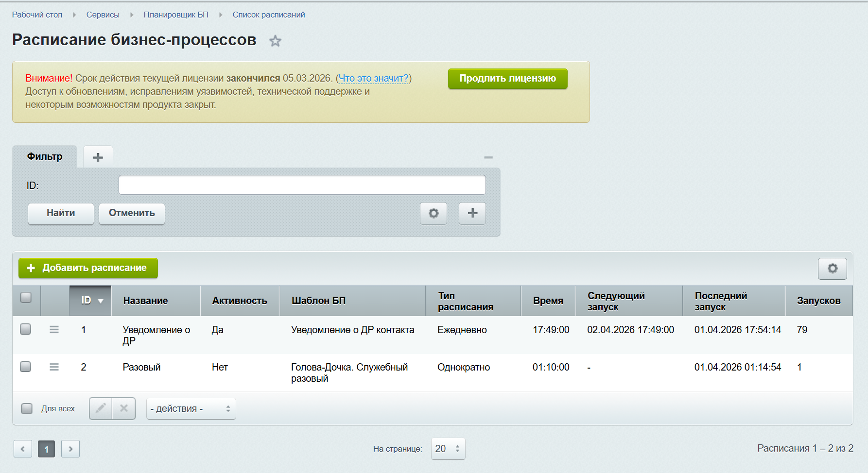The image size is (868, 473).
Task: Sort by Активность column header
Action: coord(240,301)
